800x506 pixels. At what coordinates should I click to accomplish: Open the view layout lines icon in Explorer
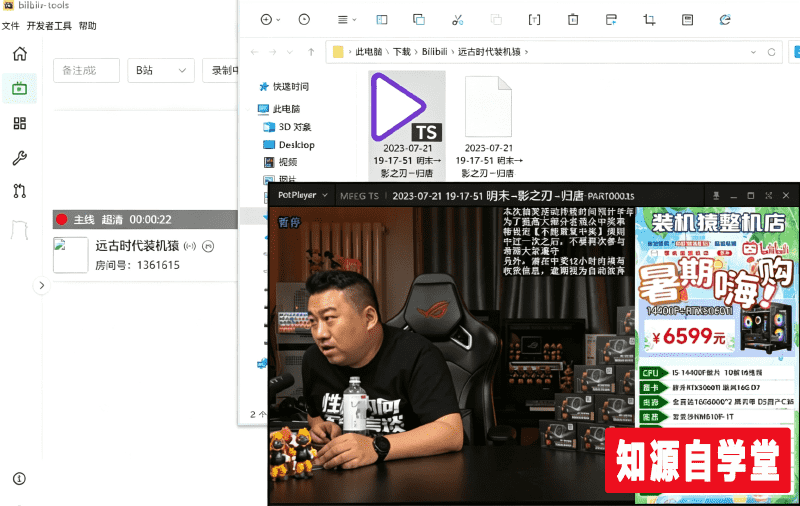coord(342,19)
